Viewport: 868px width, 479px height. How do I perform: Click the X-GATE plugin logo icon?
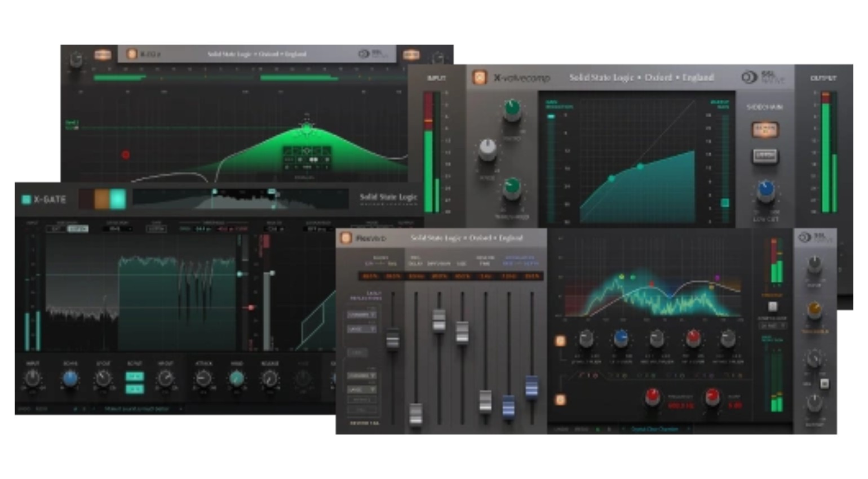point(26,199)
